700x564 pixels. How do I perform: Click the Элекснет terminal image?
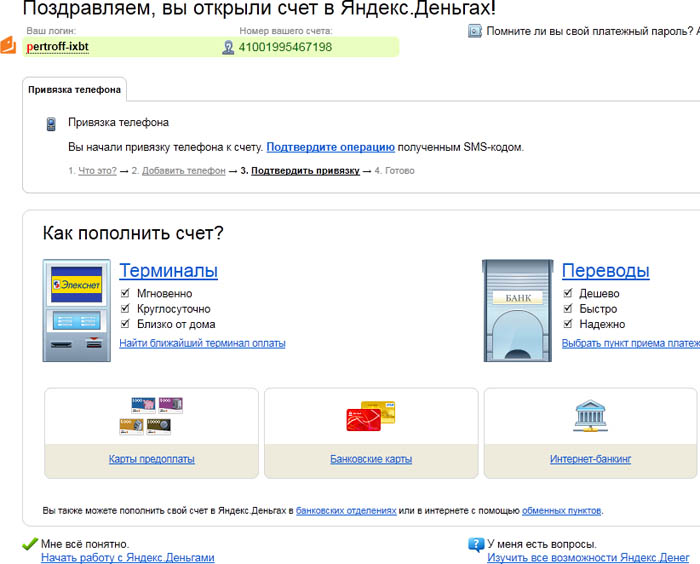pos(77,310)
